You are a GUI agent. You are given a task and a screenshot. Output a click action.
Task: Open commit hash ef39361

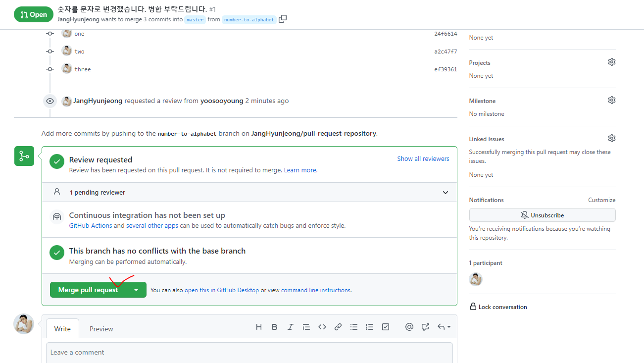click(x=446, y=69)
